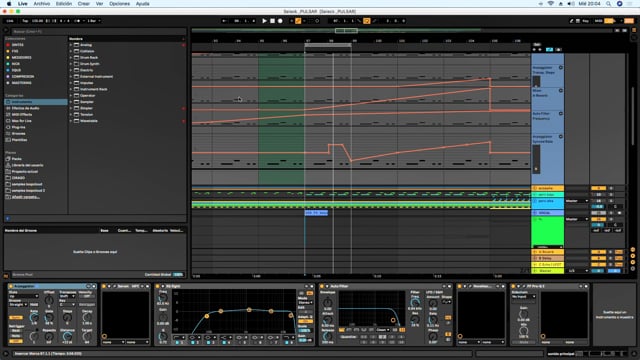
Task: Click the Link button in the control bar
Action: coord(10,21)
